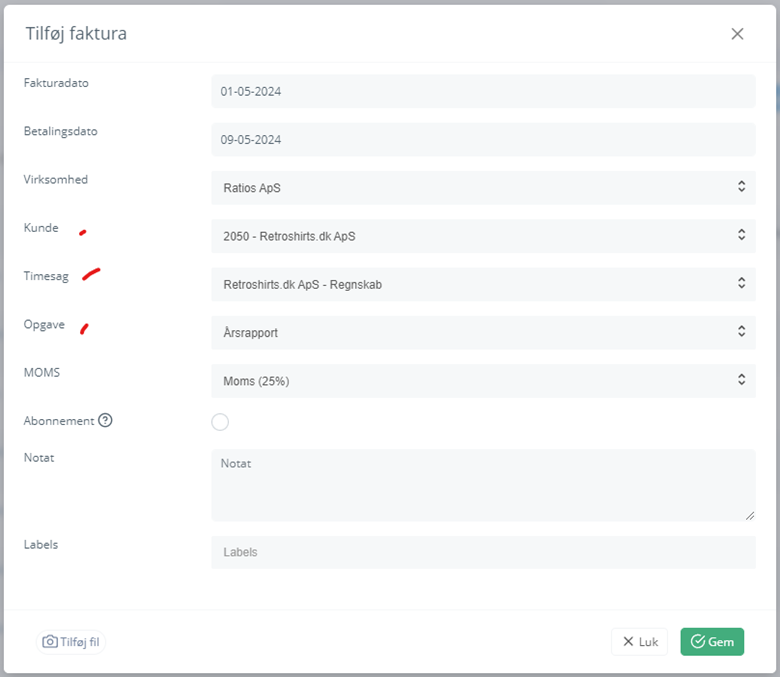Save the invoice with the Gem button
Viewport: 780px width, 677px height.
(712, 642)
